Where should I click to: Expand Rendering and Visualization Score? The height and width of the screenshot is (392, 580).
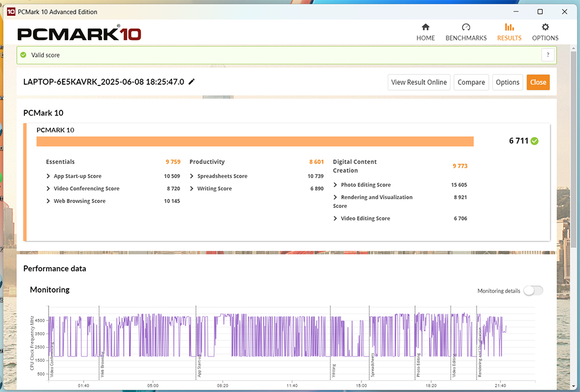[x=335, y=197]
